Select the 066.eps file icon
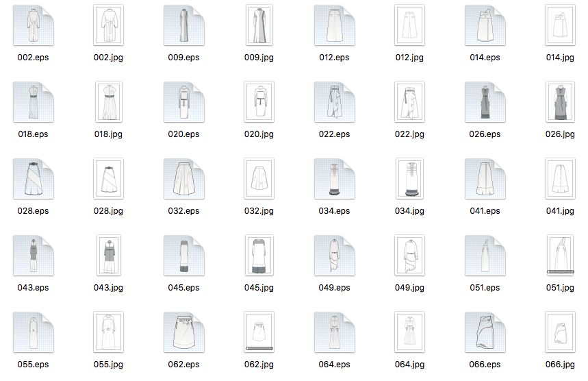The image size is (588, 381). (x=485, y=332)
